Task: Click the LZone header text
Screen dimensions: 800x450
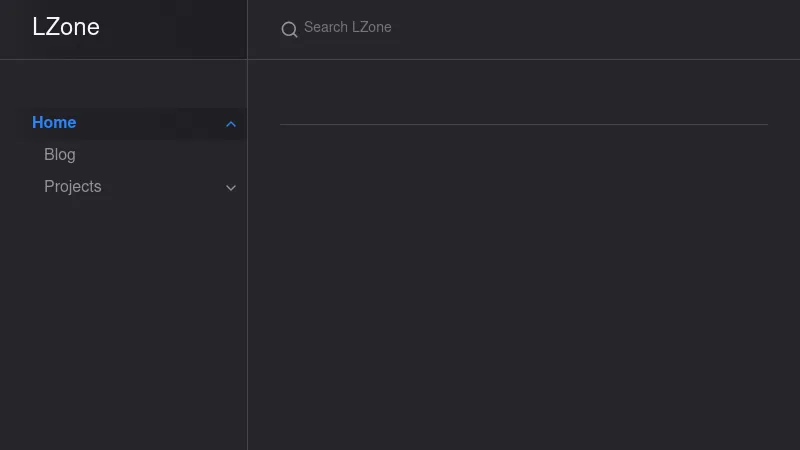Action: coord(66,27)
